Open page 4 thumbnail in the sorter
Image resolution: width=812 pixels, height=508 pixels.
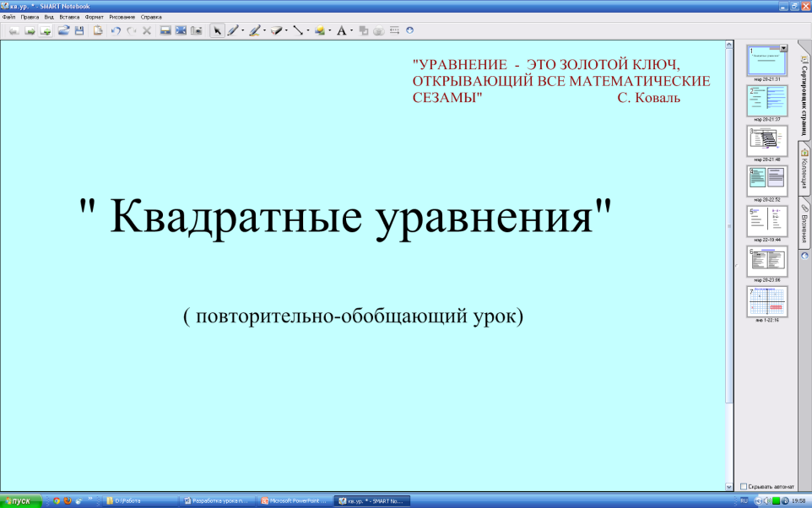[766, 177]
